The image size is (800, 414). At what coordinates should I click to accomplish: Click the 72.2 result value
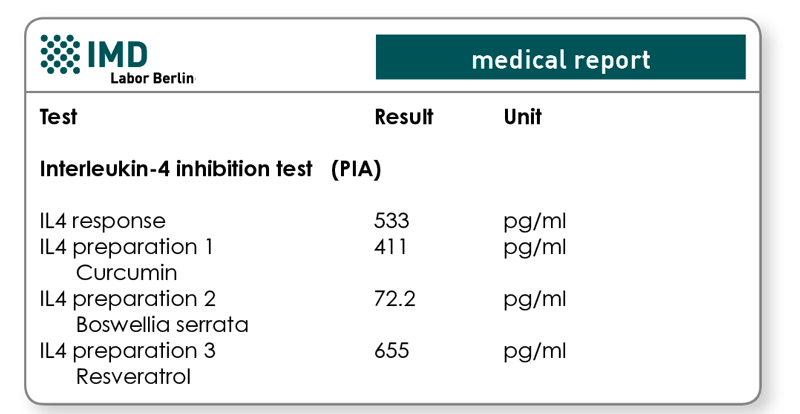click(x=394, y=299)
